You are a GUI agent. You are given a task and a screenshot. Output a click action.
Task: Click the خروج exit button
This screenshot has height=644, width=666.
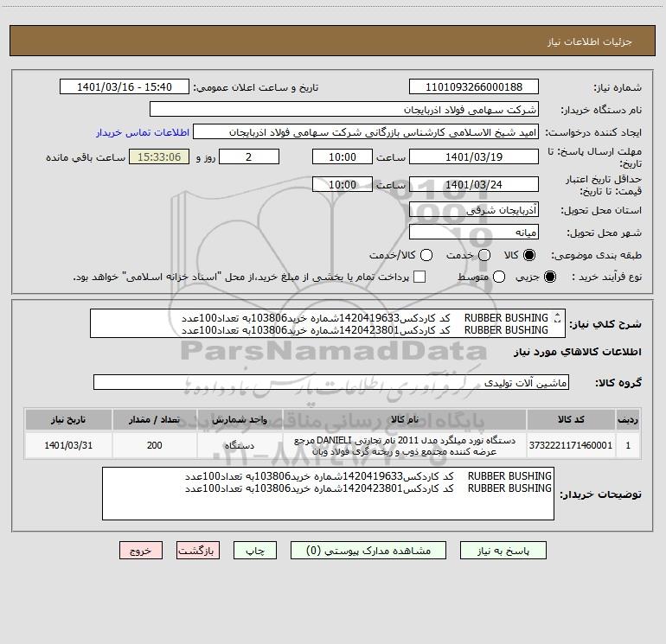[141, 551]
